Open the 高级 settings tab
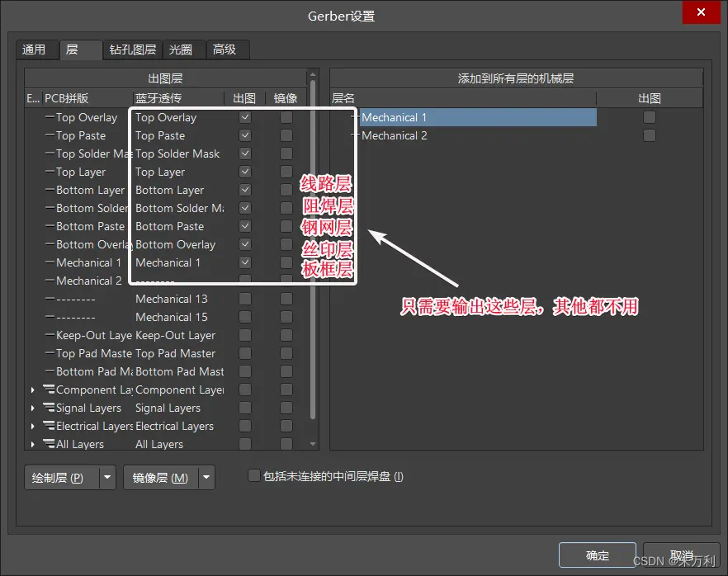 tap(226, 50)
